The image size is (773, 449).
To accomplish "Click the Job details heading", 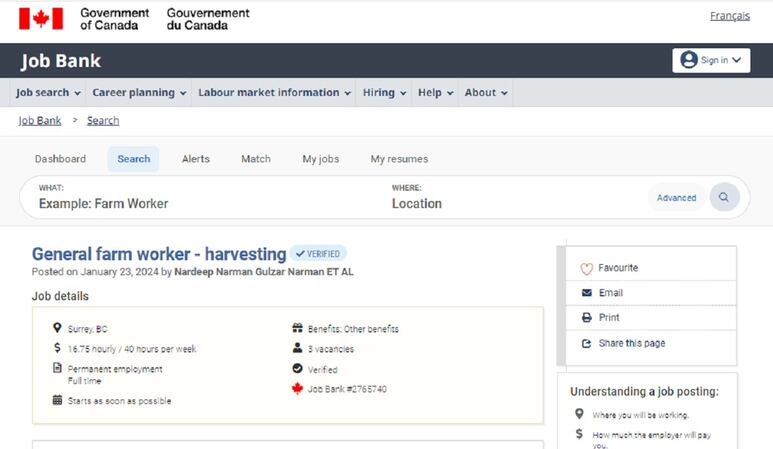I will click(x=60, y=296).
